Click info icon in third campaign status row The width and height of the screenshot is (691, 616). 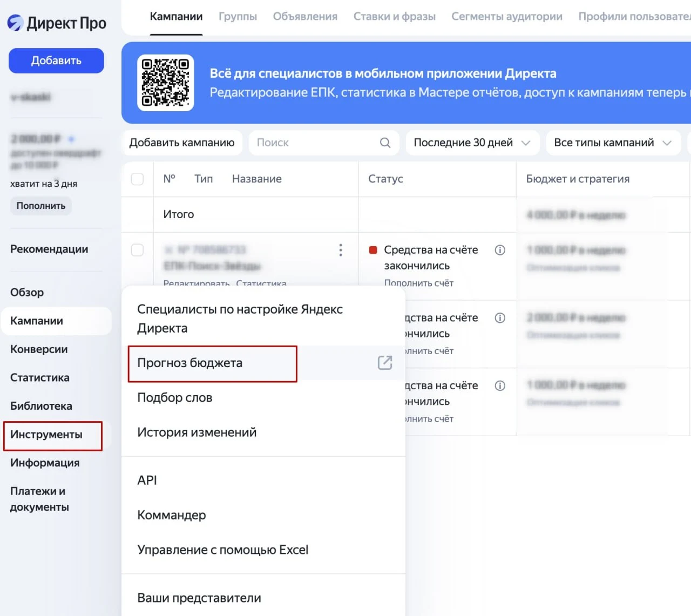point(500,385)
